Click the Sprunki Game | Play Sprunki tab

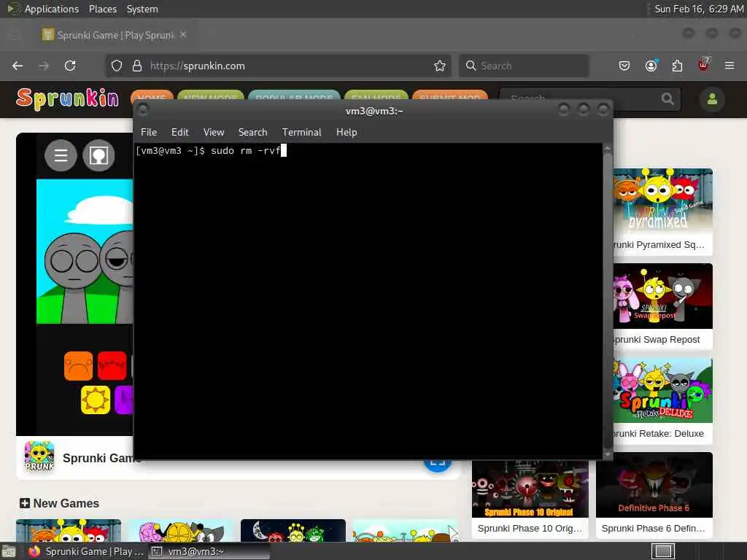(115, 35)
